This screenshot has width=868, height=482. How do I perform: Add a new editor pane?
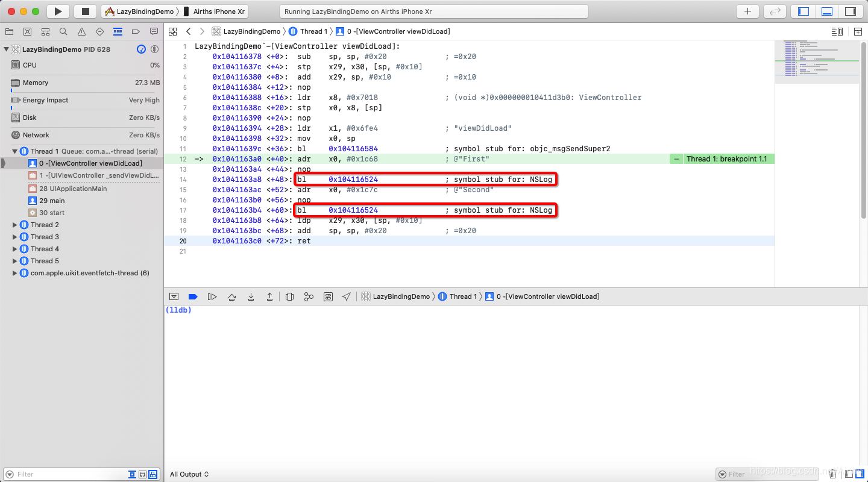tap(858, 31)
